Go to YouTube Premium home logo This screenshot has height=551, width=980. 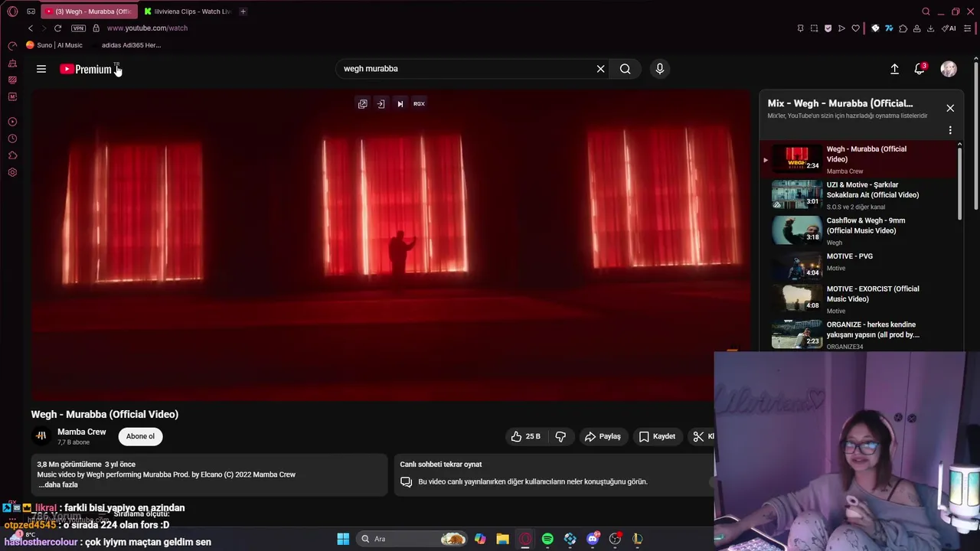coord(86,69)
